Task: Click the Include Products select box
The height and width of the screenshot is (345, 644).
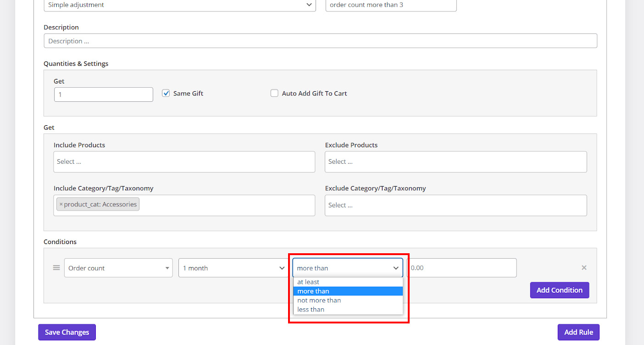Action: (x=184, y=162)
